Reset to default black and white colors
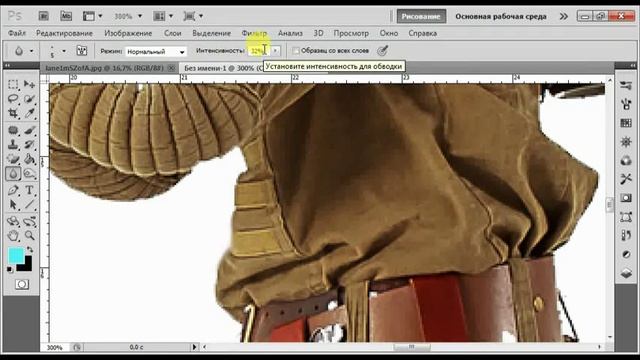 [x=10, y=269]
